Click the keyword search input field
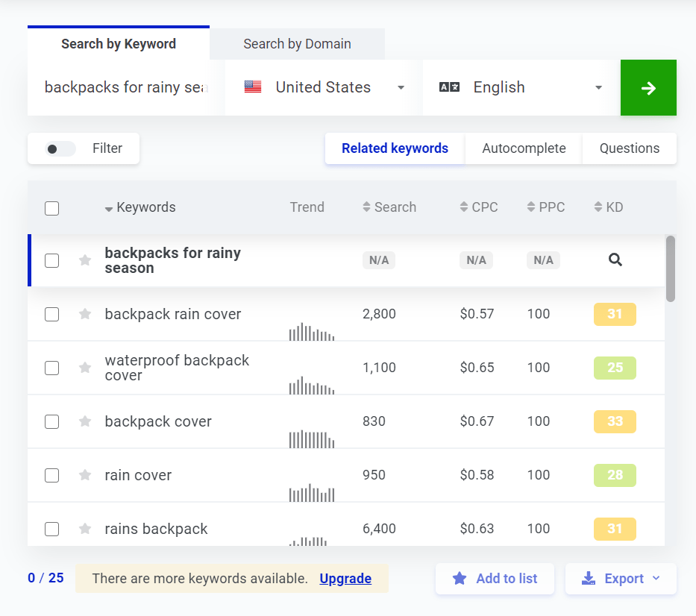 (125, 88)
